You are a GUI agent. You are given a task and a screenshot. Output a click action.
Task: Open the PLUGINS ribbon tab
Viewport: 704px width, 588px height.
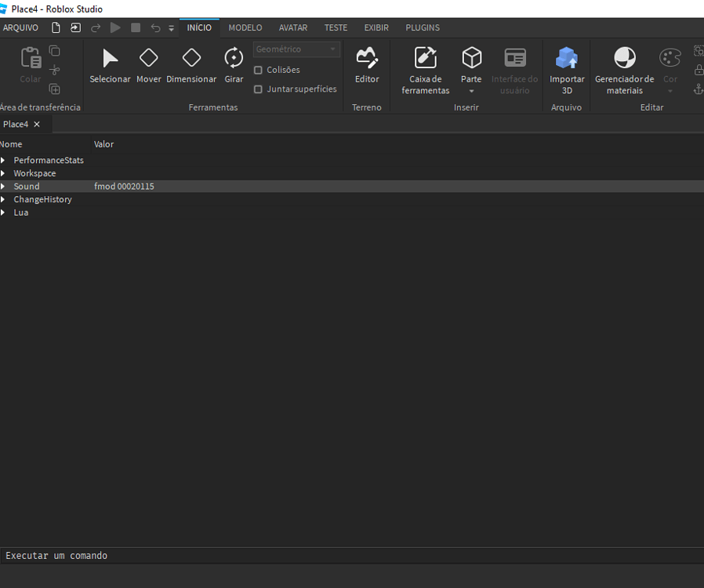(x=423, y=27)
